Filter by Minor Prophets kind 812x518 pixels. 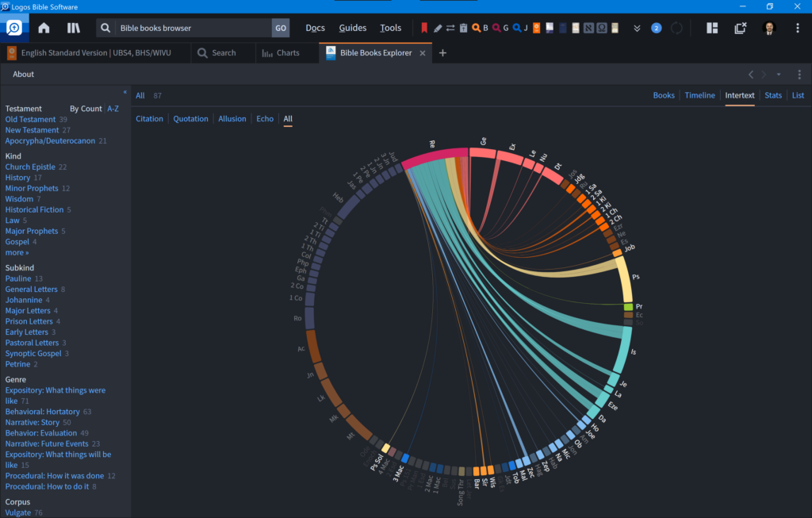tap(32, 189)
